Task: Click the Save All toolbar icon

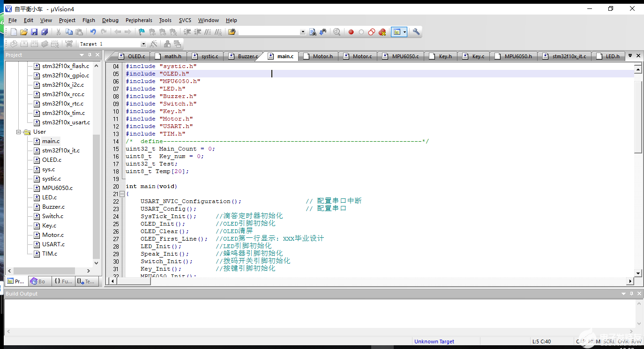Action: click(45, 32)
